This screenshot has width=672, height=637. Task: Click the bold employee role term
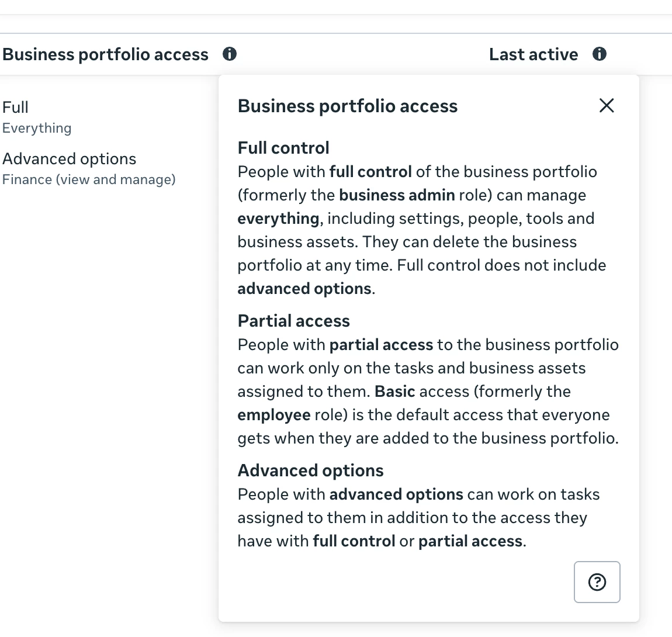tap(273, 415)
